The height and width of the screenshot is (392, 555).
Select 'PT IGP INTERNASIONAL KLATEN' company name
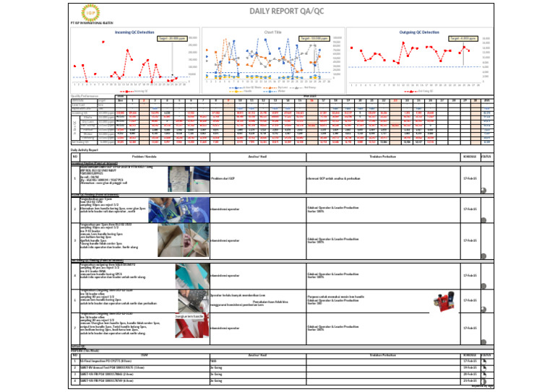pos(92,23)
